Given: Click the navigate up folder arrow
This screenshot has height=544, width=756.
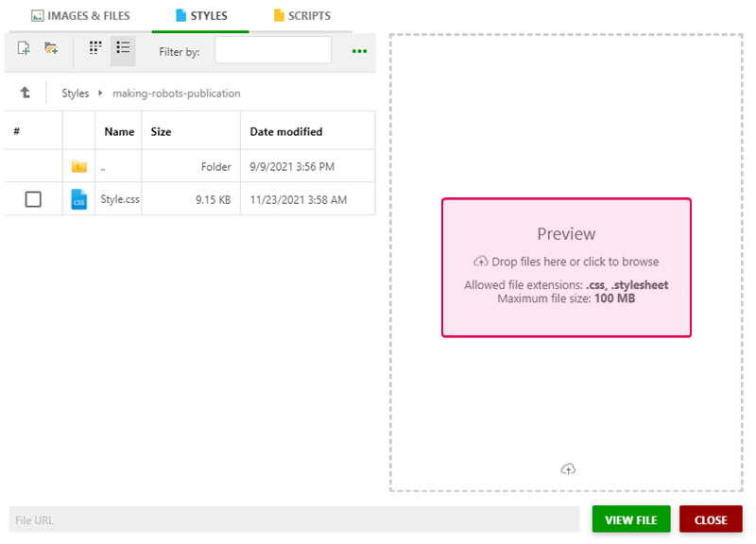Looking at the screenshot, I should [x=24, y=92].
